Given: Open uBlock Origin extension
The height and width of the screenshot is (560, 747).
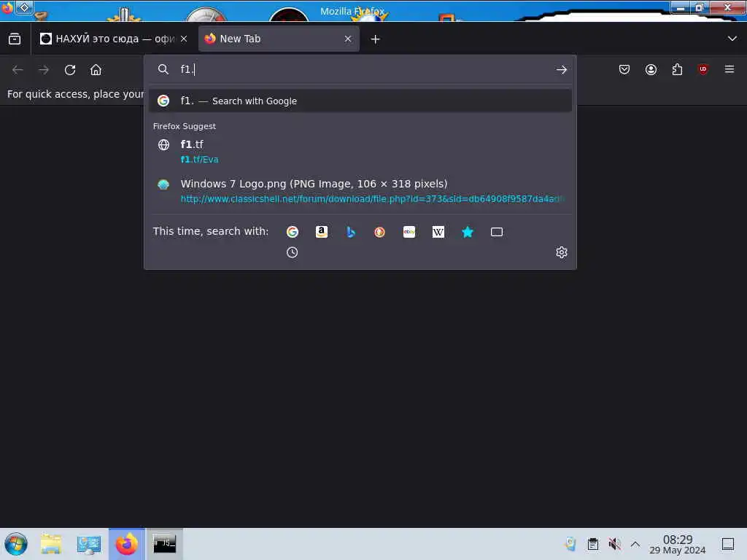Looking at the screenshot, I should click(x=703, y=70).
